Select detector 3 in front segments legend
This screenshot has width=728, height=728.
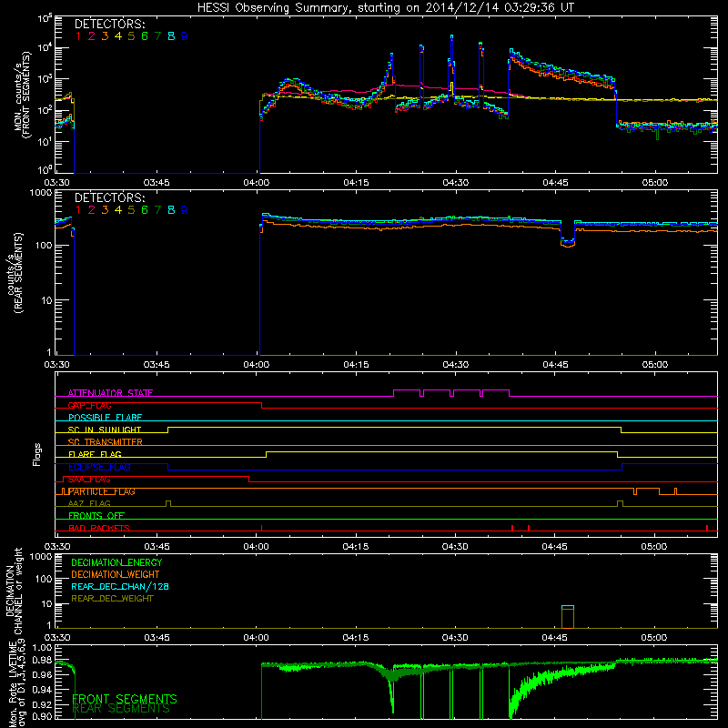pos(105,36)
